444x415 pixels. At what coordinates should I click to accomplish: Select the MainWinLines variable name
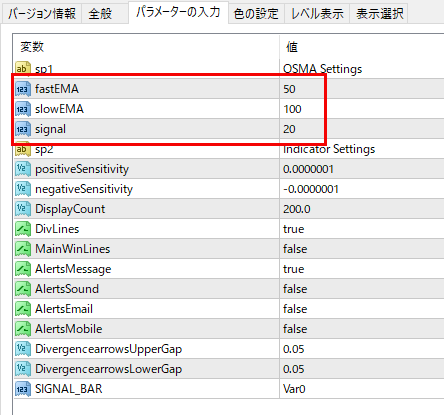pos(73,249)
